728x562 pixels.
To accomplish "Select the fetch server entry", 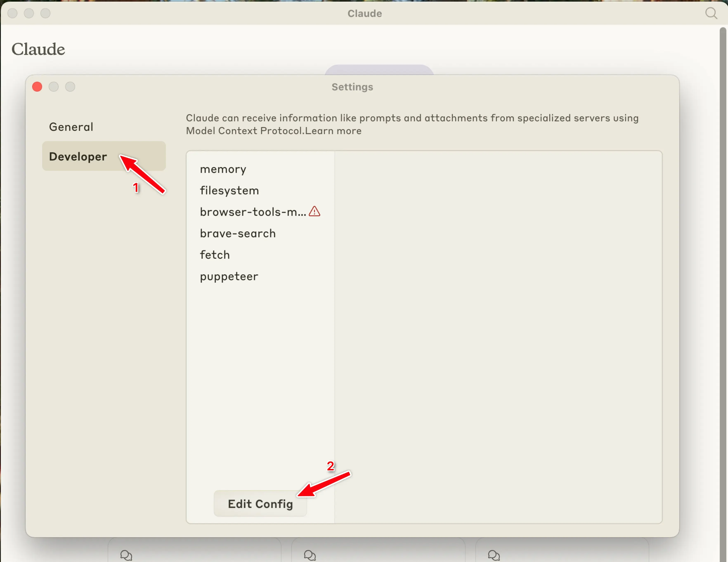I will click(215, 255).
